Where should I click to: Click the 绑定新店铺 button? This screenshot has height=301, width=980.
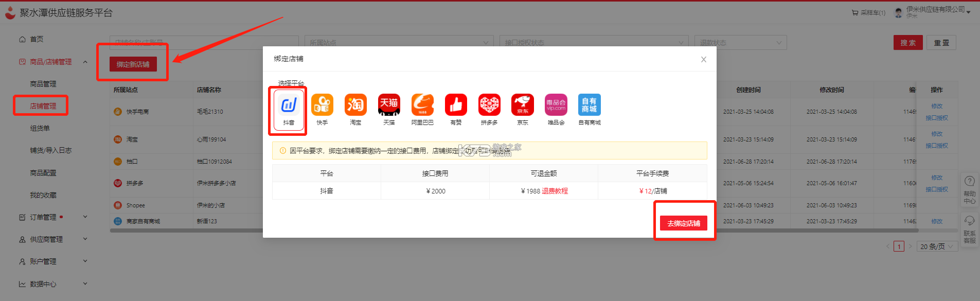133,64
